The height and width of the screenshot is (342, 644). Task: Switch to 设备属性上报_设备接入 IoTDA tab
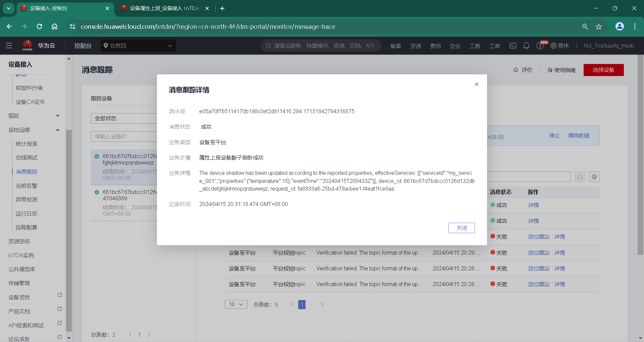point(165,8)
